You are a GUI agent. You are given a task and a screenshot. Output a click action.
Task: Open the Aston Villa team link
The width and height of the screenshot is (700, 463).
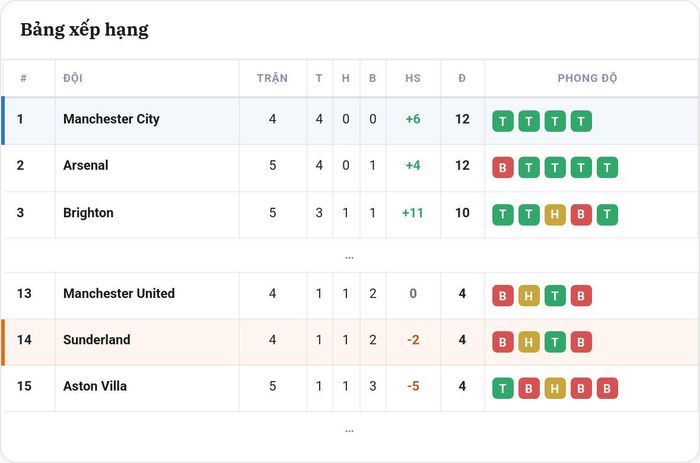pos(95,386)
